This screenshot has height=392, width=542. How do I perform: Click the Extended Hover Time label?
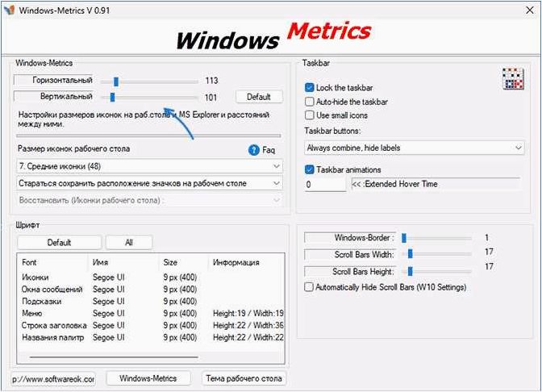[436, 184]
